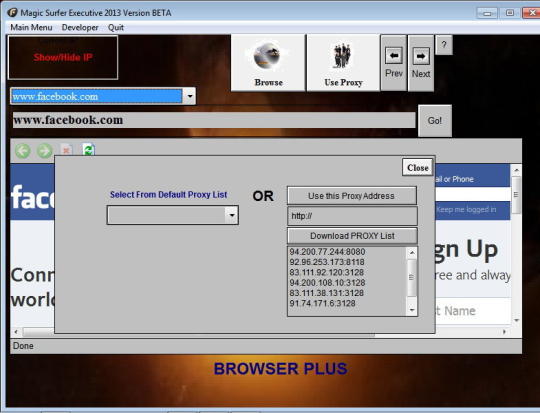
Task: Click the web page horizontal scroll right arrow
Action: [x=504, y=332]
